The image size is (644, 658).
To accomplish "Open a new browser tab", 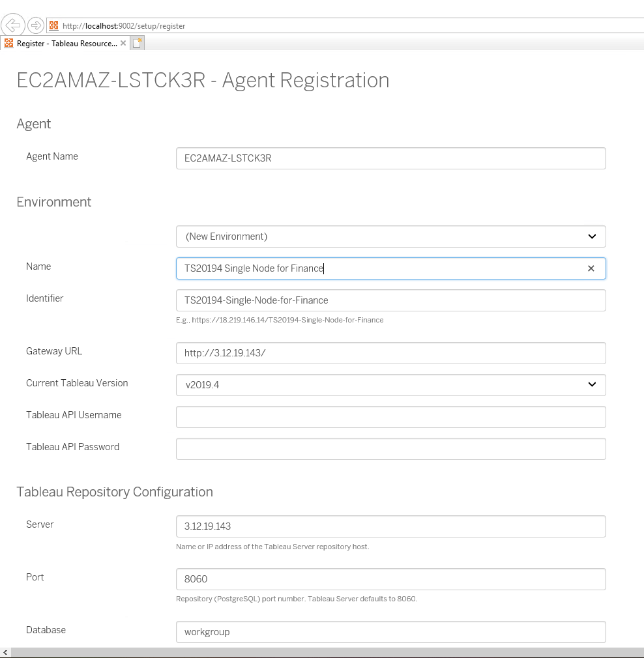I will click(137, 43).
